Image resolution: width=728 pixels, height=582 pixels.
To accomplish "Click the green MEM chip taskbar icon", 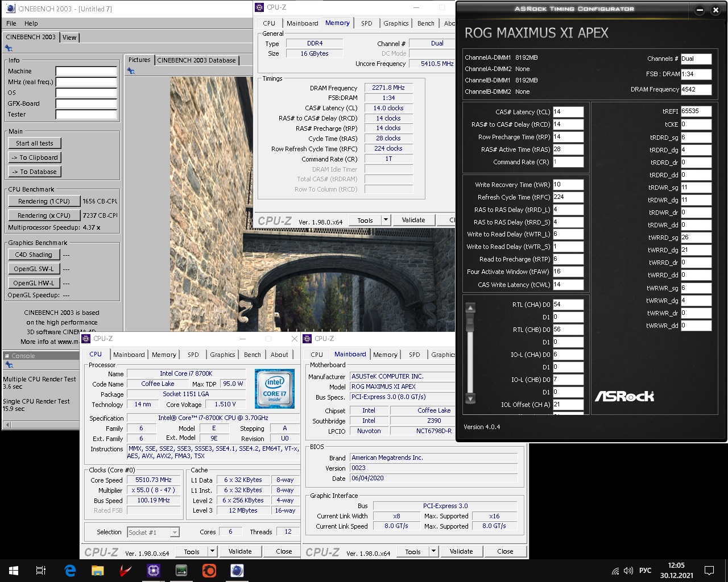I will coord(181,571).
